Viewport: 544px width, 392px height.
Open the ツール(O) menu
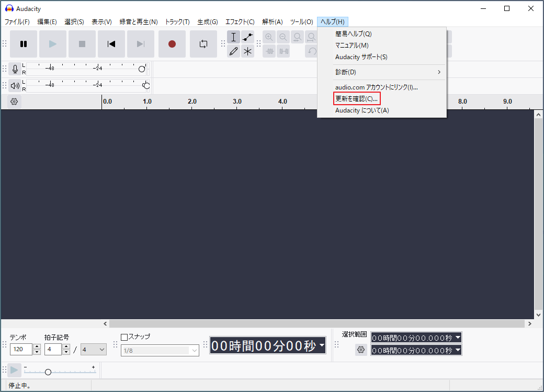[301, 22]
